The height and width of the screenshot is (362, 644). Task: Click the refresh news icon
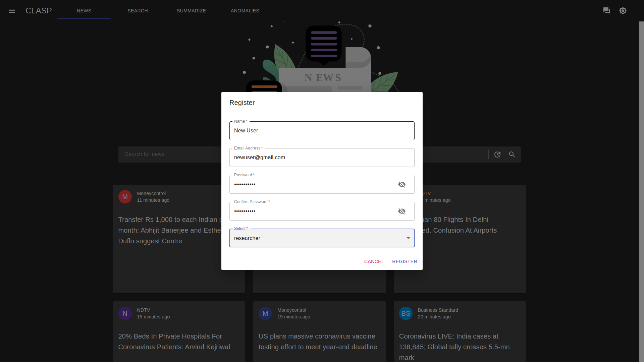pos(497,155)
